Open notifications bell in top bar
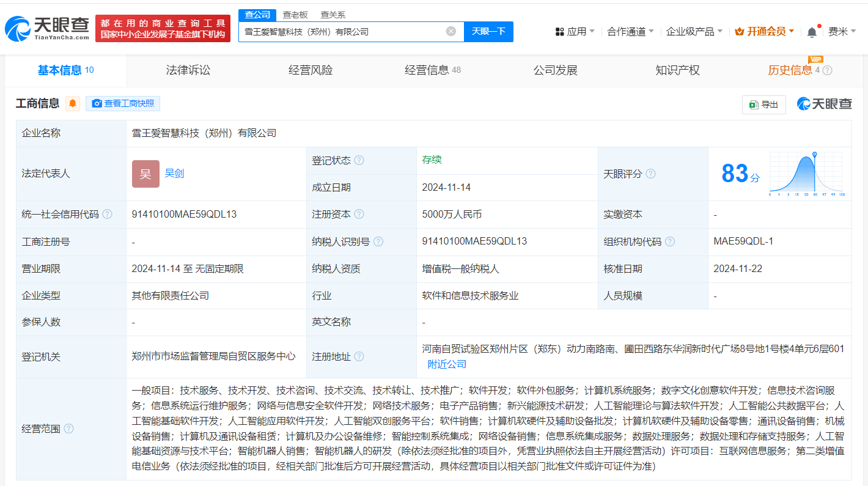868x486 pixels. (812, 32)
